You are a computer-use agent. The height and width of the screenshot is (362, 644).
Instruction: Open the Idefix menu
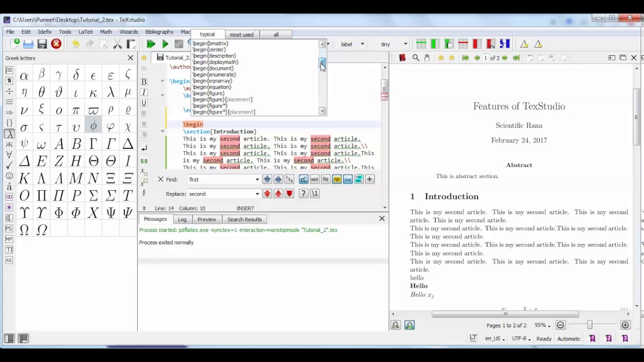pyautogui.click(x=45, y=32)
